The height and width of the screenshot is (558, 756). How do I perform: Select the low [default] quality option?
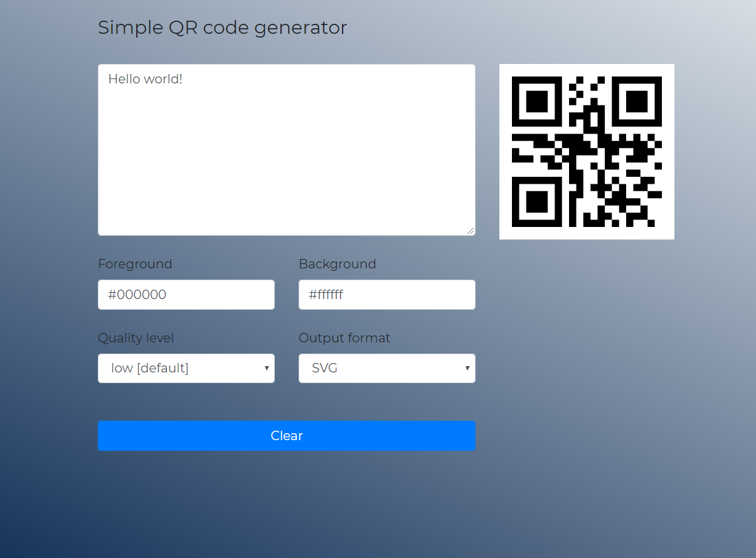pos(149,368)
